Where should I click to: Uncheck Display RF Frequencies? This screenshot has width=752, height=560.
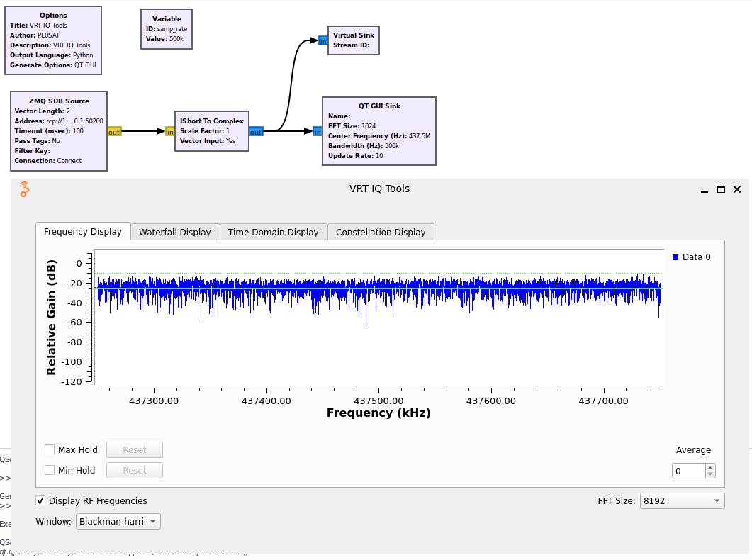tap(41, 501)
